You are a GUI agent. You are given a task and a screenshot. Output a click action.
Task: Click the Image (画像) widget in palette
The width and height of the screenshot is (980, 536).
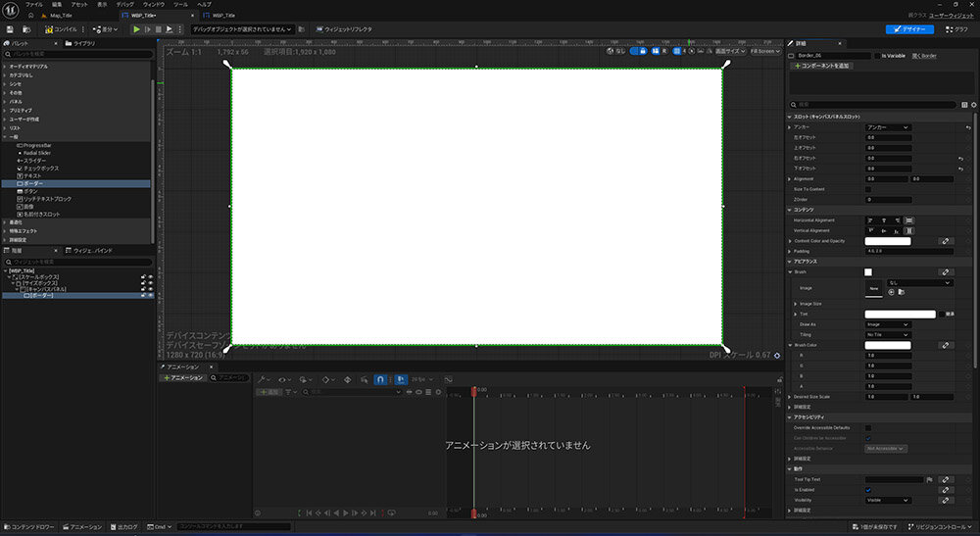point(29,207)
